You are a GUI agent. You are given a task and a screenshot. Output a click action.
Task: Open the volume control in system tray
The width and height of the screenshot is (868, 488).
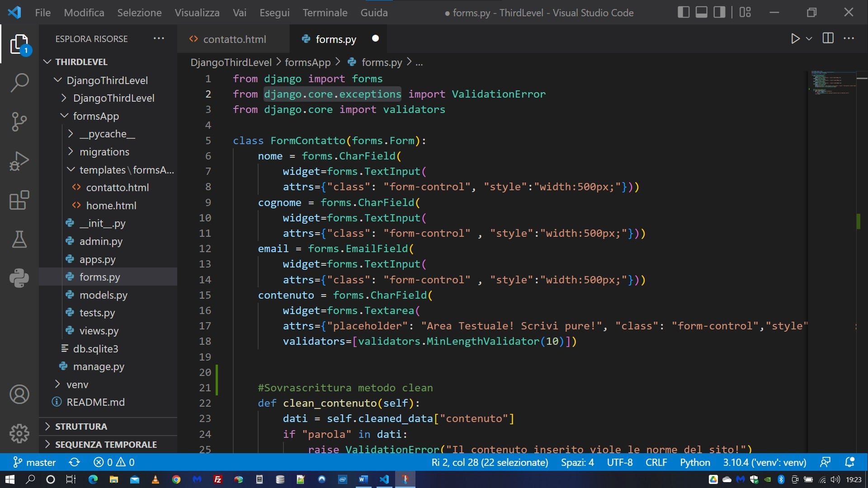tap(835, 479)
